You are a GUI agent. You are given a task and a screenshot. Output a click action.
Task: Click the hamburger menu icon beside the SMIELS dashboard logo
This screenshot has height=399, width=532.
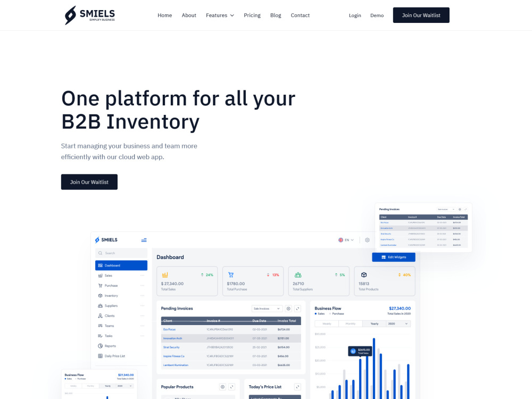[x=144, y=240]
